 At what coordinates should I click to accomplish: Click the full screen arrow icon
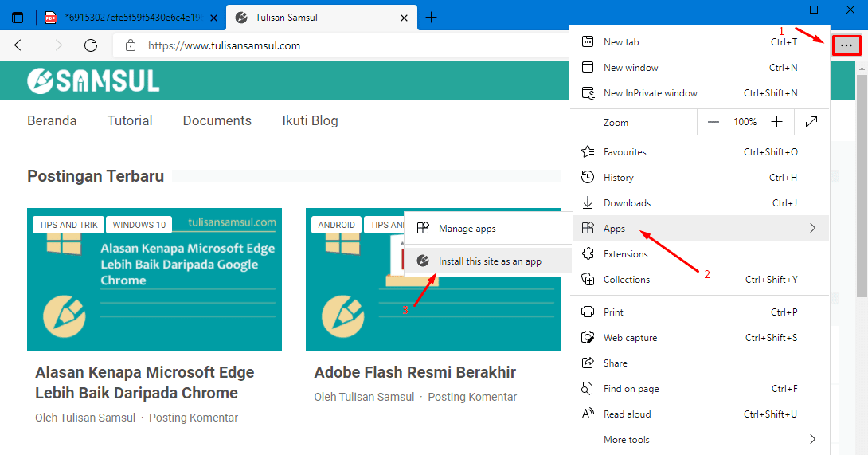(811, 122)
